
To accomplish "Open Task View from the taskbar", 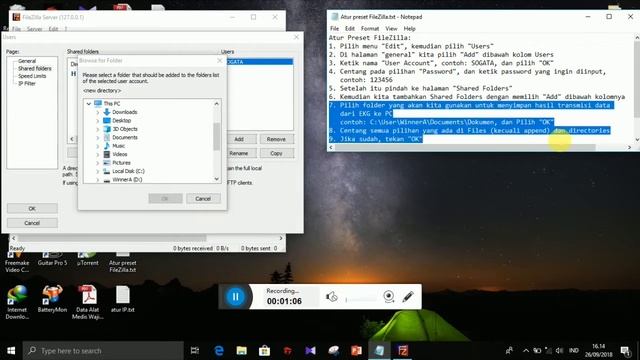I will click(195, 351).
